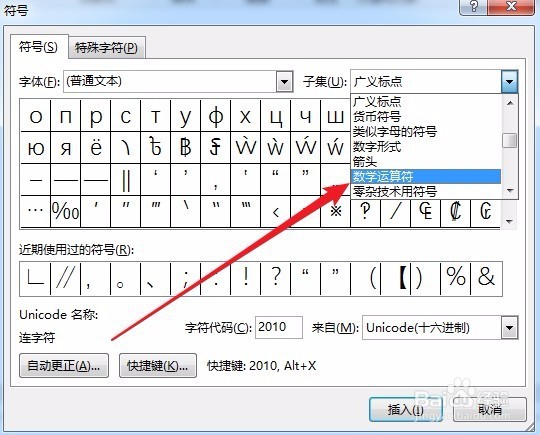
Task: Click the 字符代码 code field showing 2010
Action: [279, 327]
